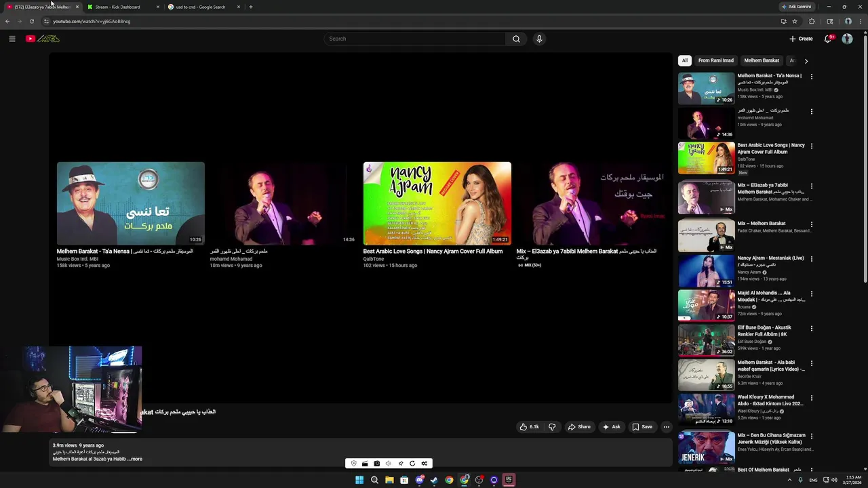Open the Mix – Melhem Barakat sidebar thumbnail

pos(707,236)
